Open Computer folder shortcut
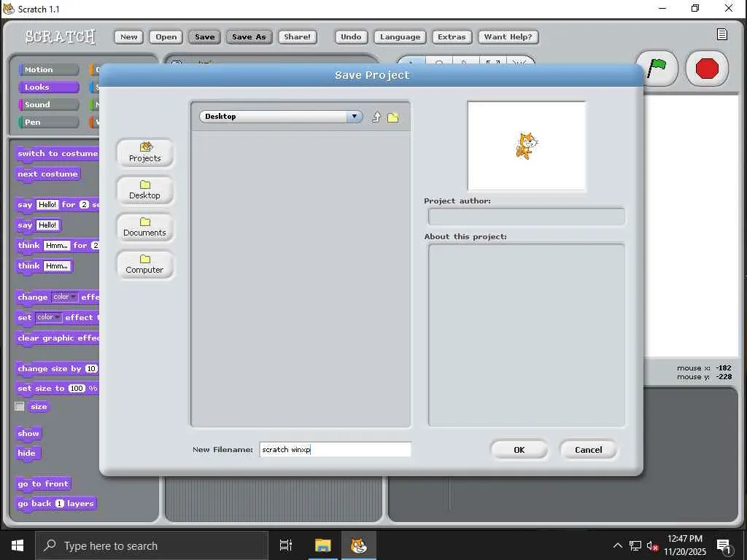 click(145, 264)
